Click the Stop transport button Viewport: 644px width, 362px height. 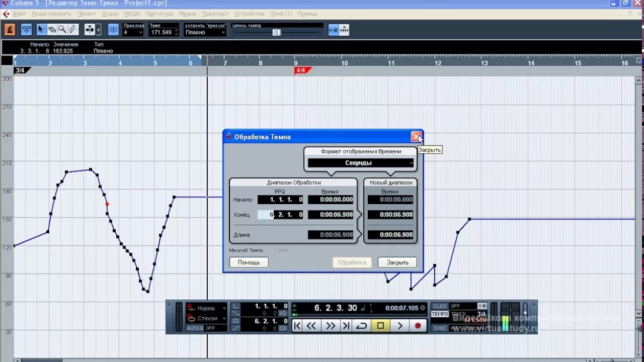point(380,326)
